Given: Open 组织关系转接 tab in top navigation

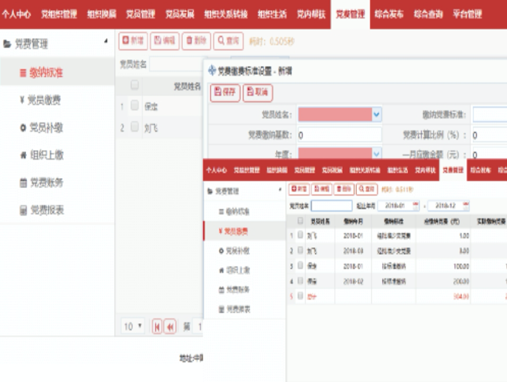Looking at the screenshot, I should click(226, 14).
